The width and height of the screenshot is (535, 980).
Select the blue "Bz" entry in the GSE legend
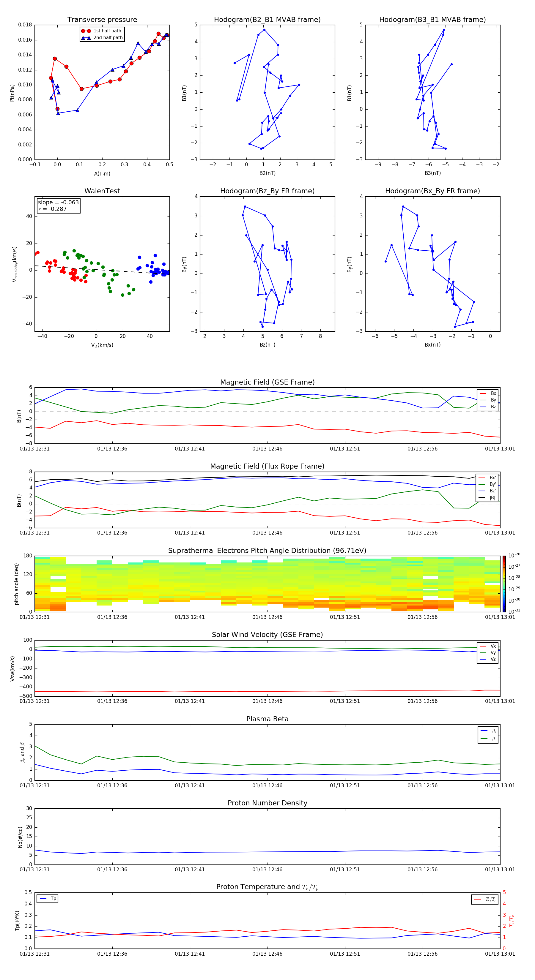point(488,407)
